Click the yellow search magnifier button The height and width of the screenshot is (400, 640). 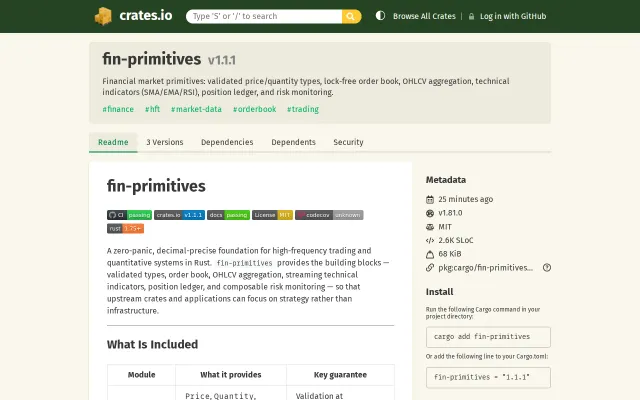click(351, 16)
